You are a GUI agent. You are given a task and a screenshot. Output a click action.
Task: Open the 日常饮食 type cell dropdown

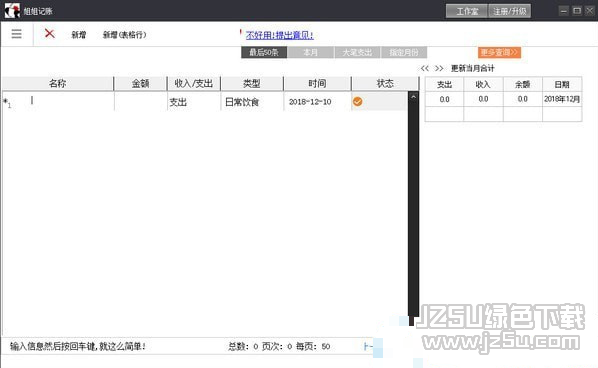coord(252,101)
